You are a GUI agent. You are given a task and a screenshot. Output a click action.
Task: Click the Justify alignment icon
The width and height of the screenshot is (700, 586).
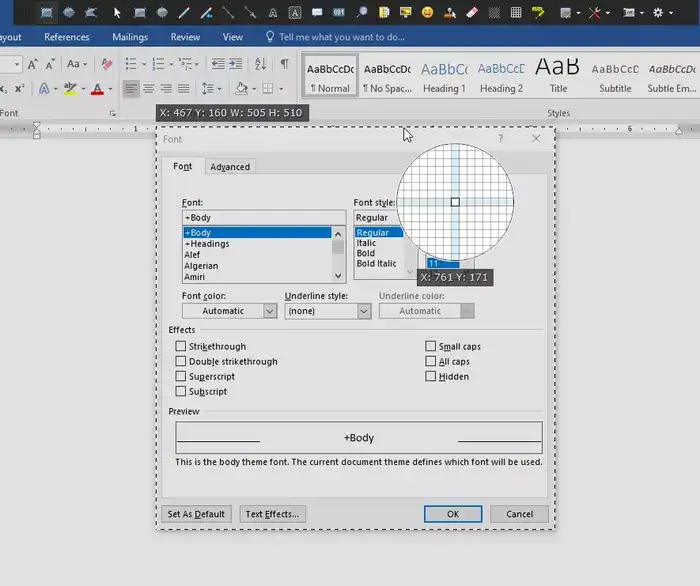tap(183, 88)
